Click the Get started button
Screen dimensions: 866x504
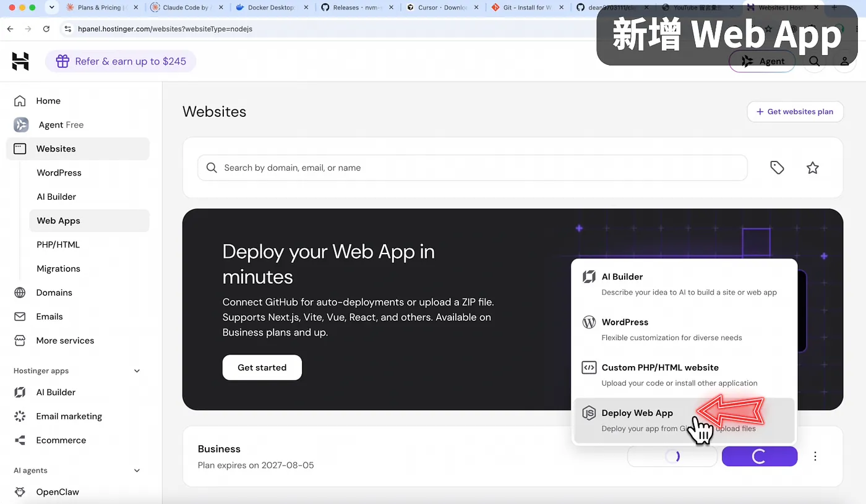pos(262,367)
